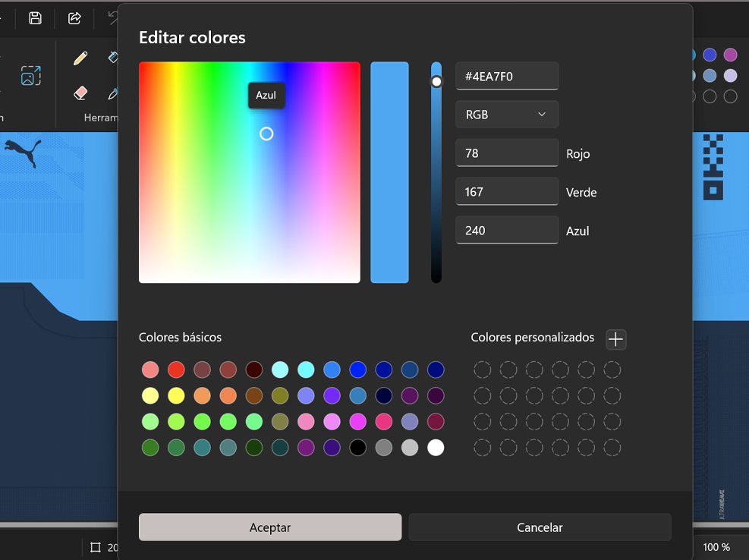Pick the pure blue basic color swatch
Viewport: 749px width, 560px height.
click(357, 370)
